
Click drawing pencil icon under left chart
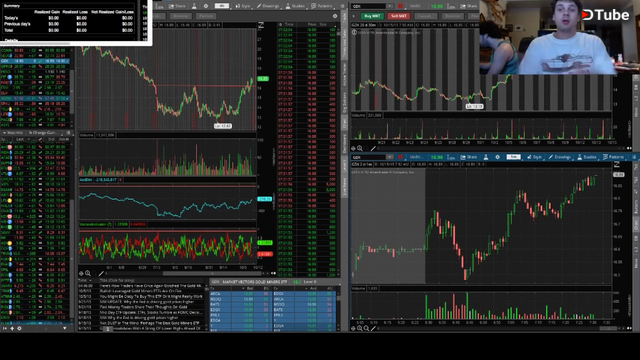101,273
